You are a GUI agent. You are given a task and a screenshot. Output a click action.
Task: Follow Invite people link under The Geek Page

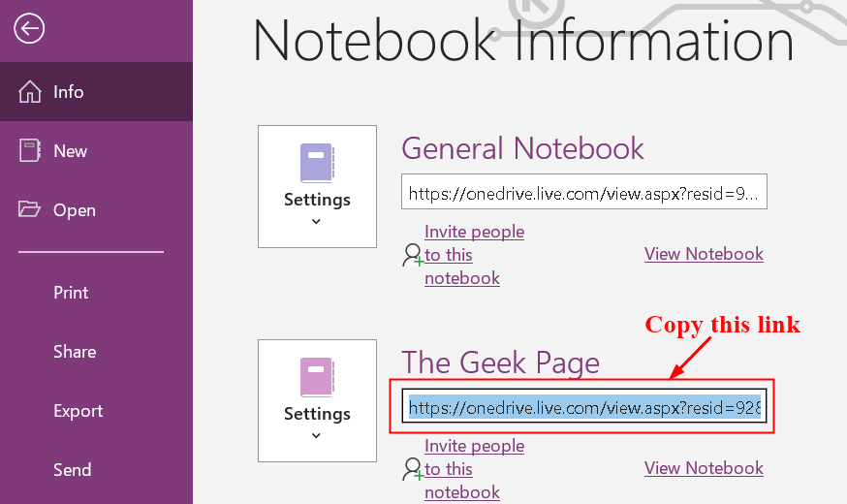474,469
